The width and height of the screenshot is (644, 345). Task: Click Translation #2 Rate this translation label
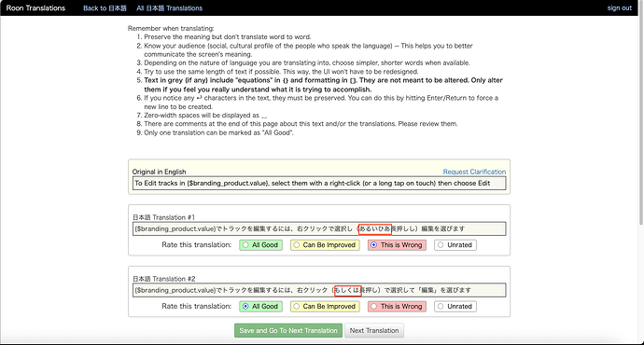point(197,307)
